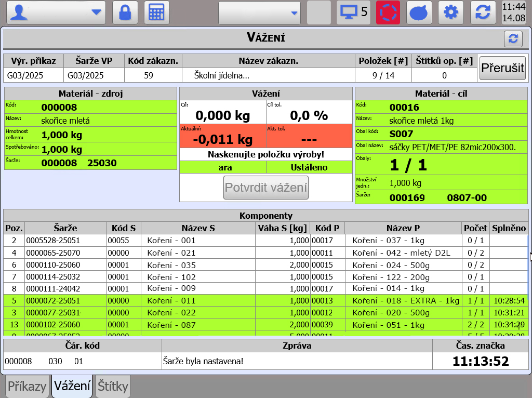Image resolution: width=532 pixels, height=398 pixels.
Task: Click the monitor icon showing 5
Action: [x=353, y=12]
